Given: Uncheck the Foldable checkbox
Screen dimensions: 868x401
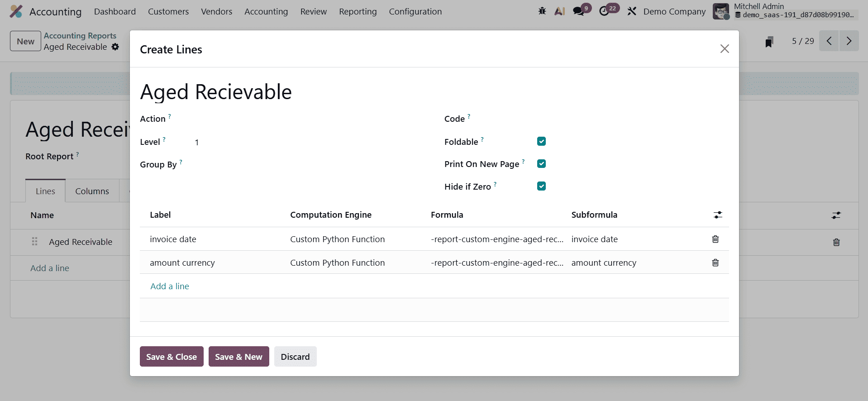Looking at the screenshot, I should pyautogui.click(x=541, y=141).
